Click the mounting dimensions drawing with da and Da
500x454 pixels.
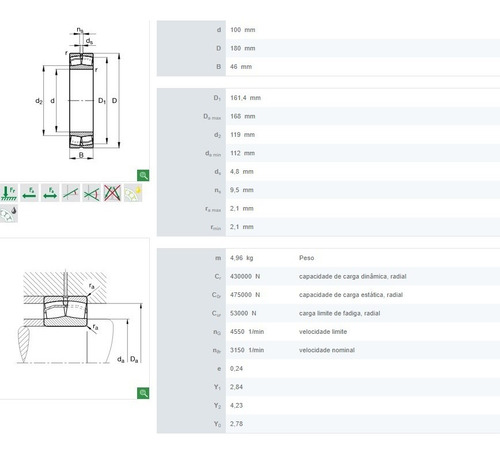79,317
